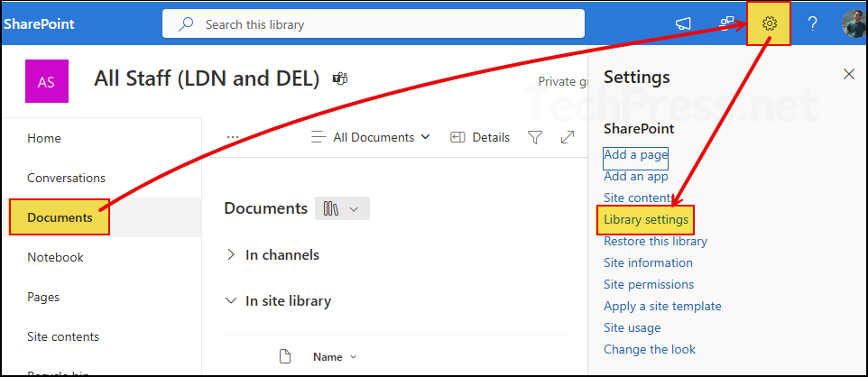Screen dimensions: 868x377
Task: Click the magnifier search icon
Action: 186,23
